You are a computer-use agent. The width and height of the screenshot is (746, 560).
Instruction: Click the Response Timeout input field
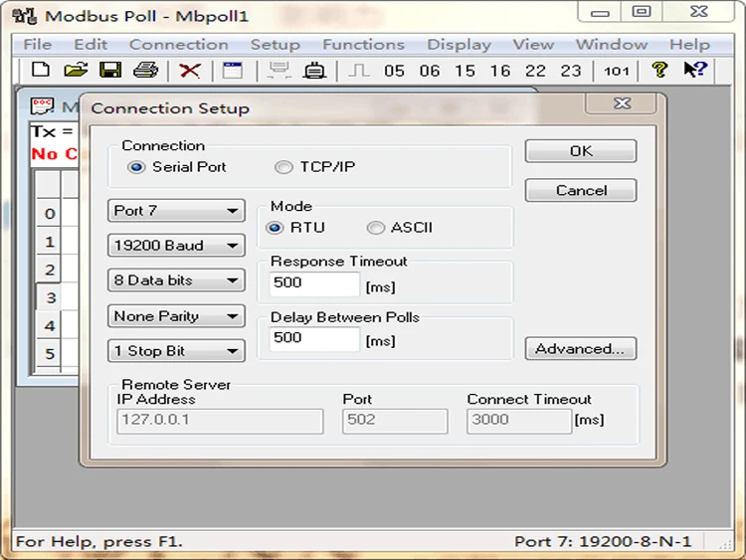coord(314,283)
